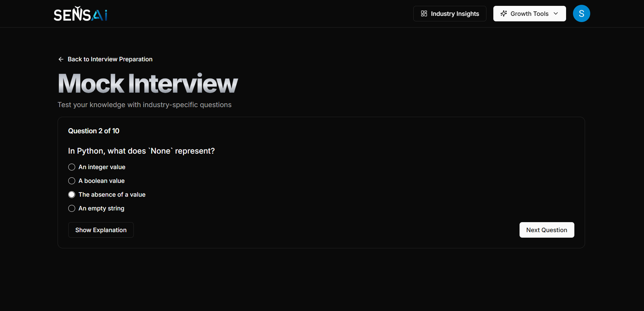The image size is (644, 311).
Task: Advance to the next question
Action: pyautogui.click(x=546, y=230)
